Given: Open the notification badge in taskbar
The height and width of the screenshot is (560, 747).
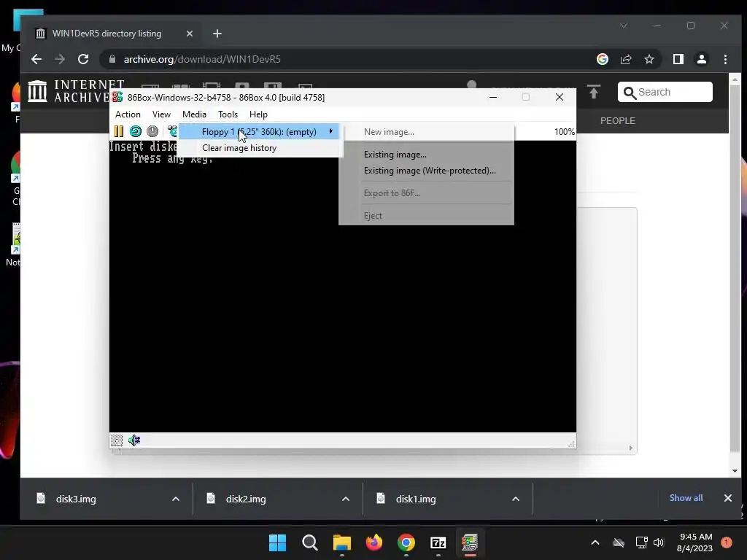Looking at the screenshot, I should coord(727,542).
